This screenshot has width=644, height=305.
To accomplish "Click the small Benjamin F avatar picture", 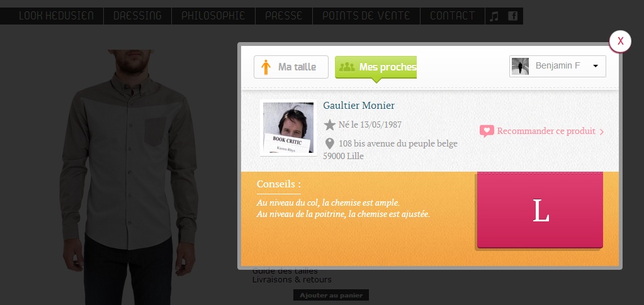I will (x=520, y=66).
